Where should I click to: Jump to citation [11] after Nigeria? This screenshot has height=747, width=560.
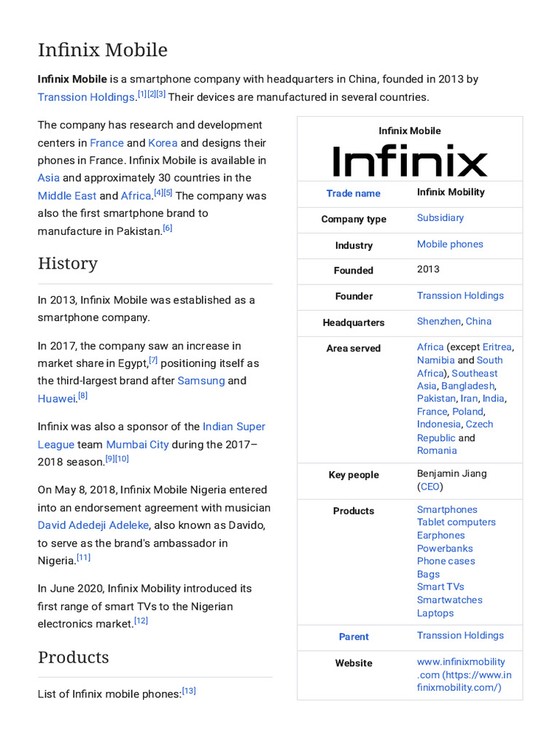(x=83, y=557)
